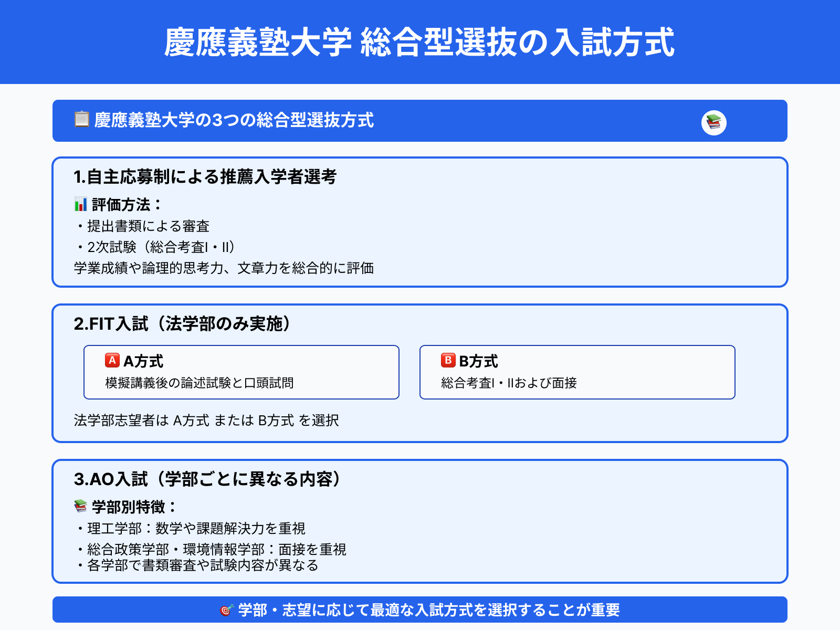Click the books icon next to 学部別特徴
The image size is (840, 630).
tap(81, 506)
